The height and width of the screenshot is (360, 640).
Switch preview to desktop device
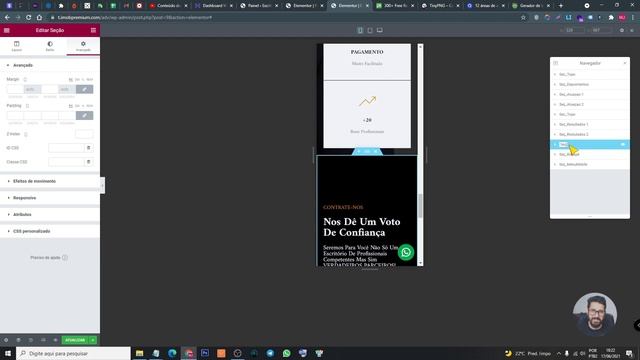point(380,30)
